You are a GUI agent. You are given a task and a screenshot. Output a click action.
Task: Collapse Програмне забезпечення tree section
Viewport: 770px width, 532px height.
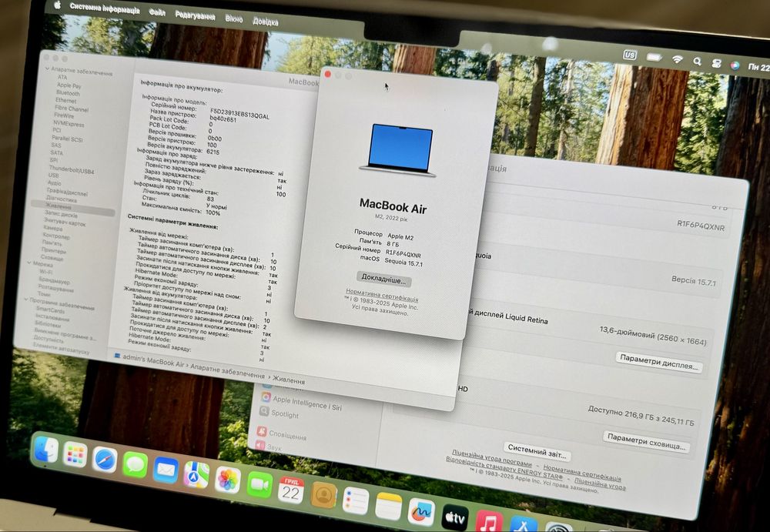25,299
